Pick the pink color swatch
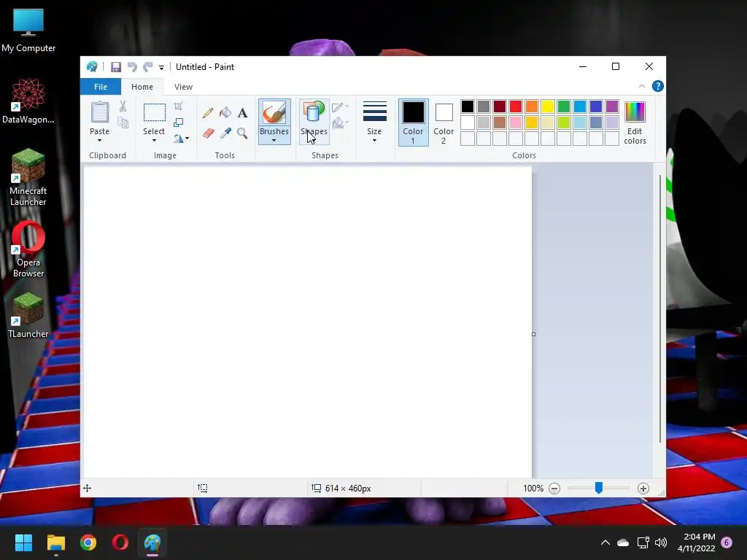 [516, 122]
